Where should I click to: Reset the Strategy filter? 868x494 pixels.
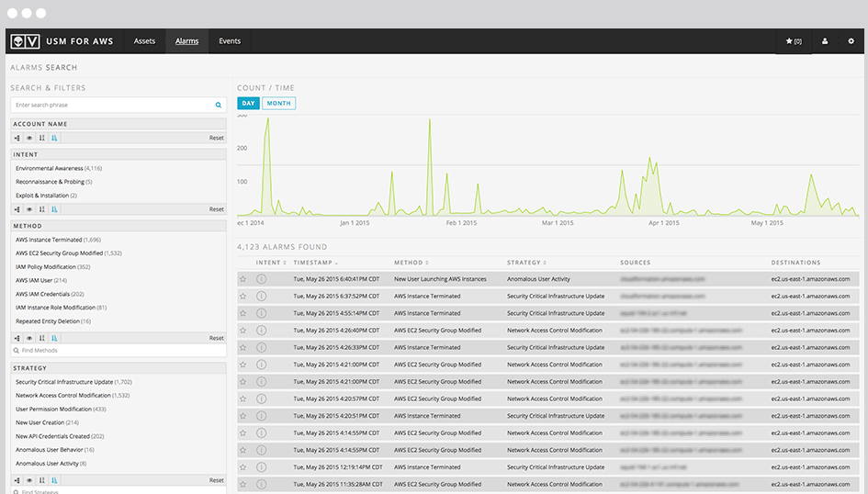(x=217, y=480)
